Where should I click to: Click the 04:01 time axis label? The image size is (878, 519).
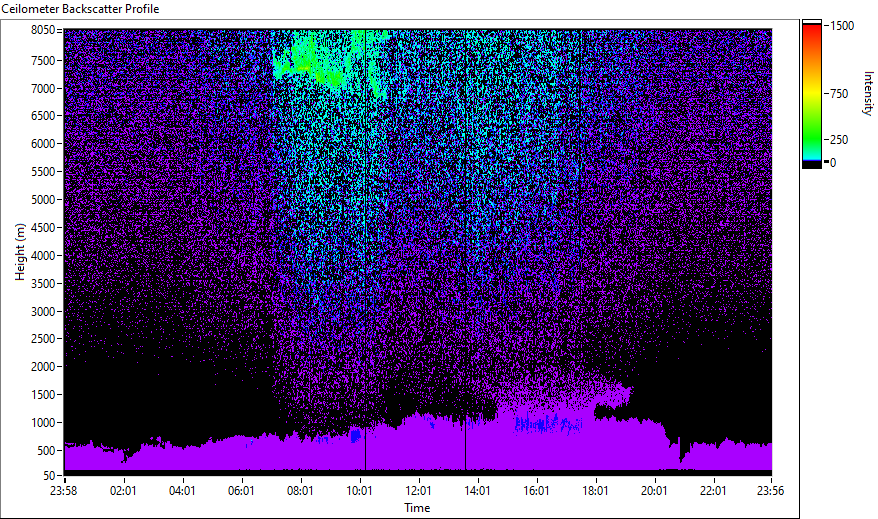(183, 491)
